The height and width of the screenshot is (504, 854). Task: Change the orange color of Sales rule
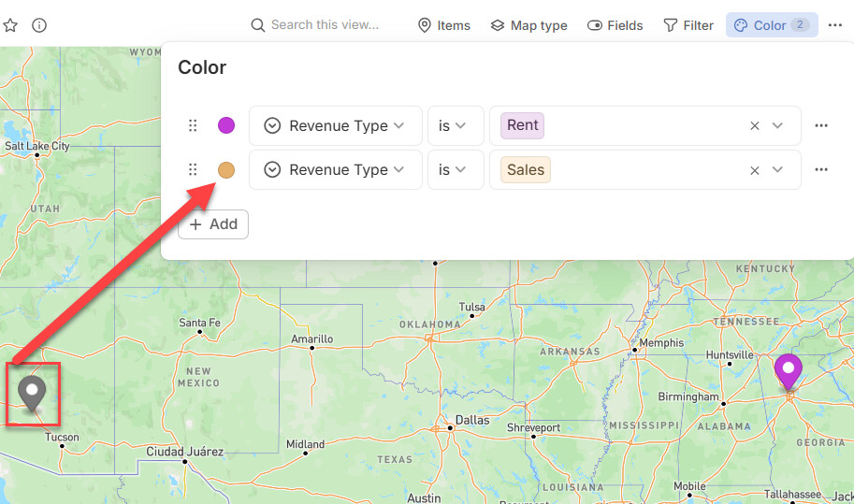click(x=226, y=170)
